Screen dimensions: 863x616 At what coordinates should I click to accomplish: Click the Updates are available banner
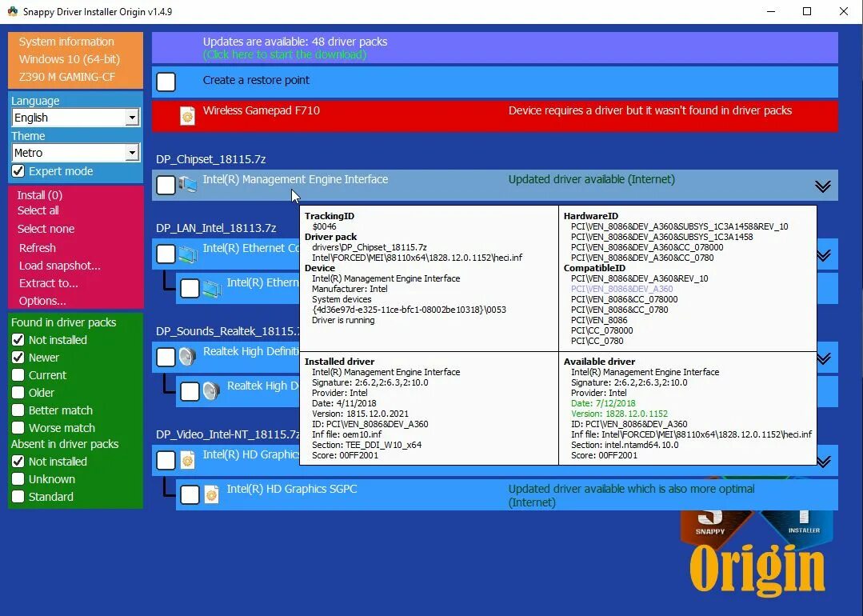coord(495,47)
